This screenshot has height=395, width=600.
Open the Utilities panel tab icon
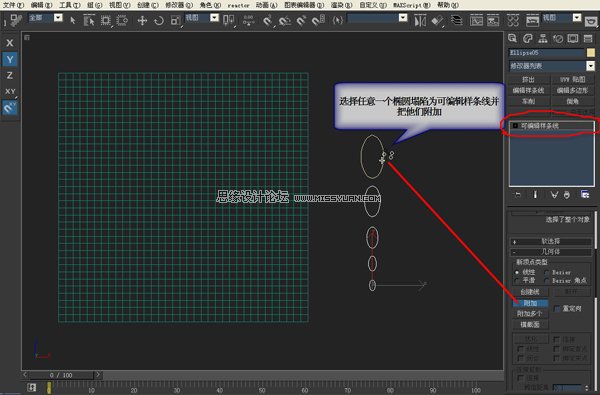click(588, 38)
